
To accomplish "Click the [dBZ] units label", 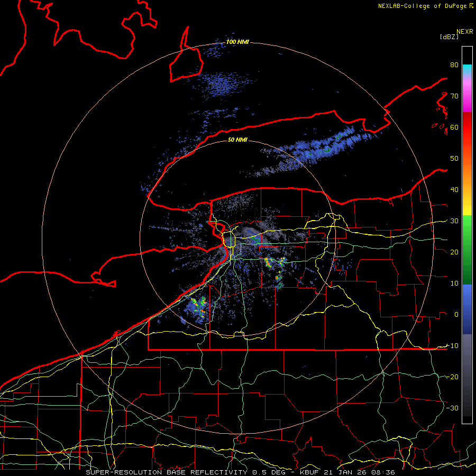I will tap(449, 36).
